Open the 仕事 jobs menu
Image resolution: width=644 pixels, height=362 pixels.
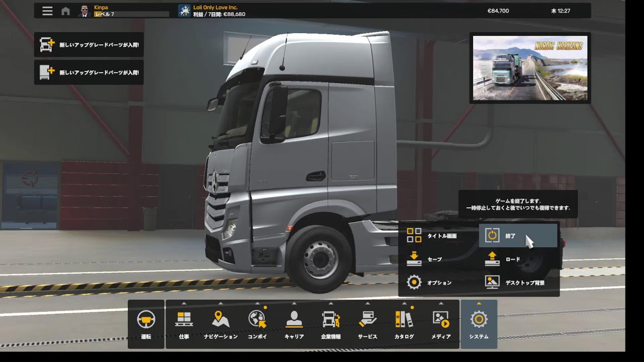(184, 324)
